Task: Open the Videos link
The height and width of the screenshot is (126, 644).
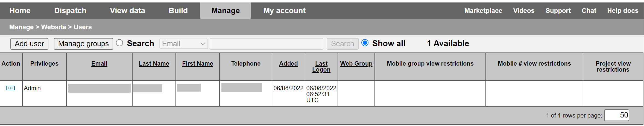Action: (x=524, y=11)
